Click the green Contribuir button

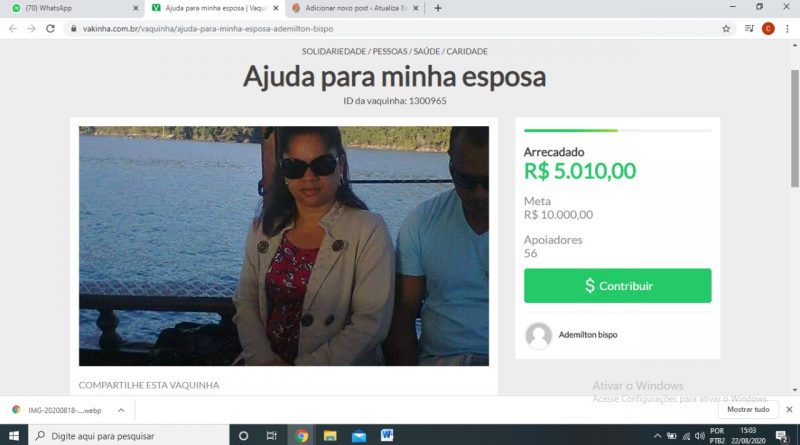(617, 286)
